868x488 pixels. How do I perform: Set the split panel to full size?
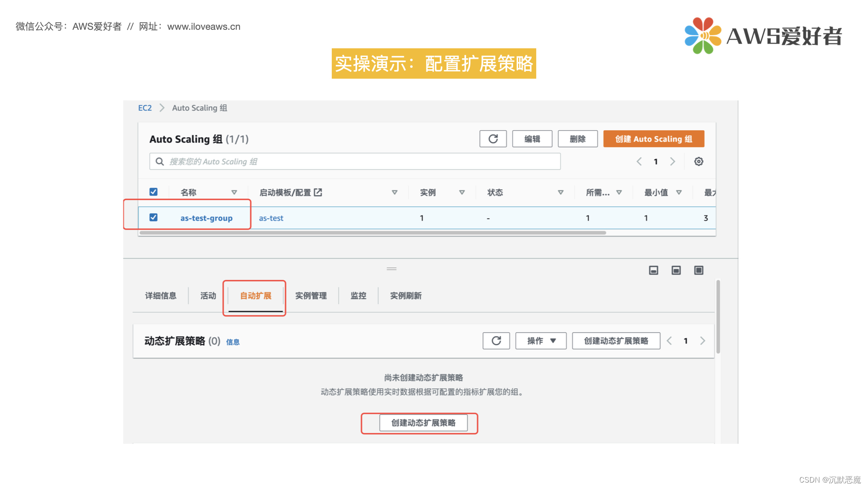[x=698, y=270]
